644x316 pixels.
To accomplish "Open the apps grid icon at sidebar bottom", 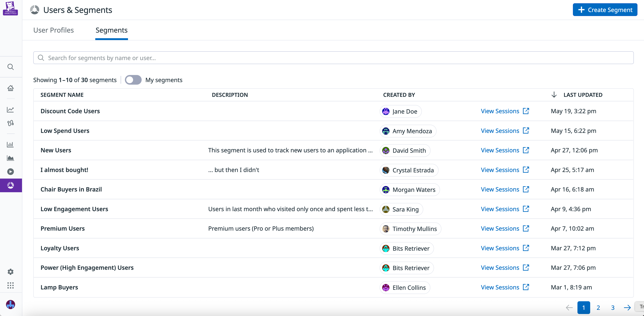I will (x=11, y=285).
